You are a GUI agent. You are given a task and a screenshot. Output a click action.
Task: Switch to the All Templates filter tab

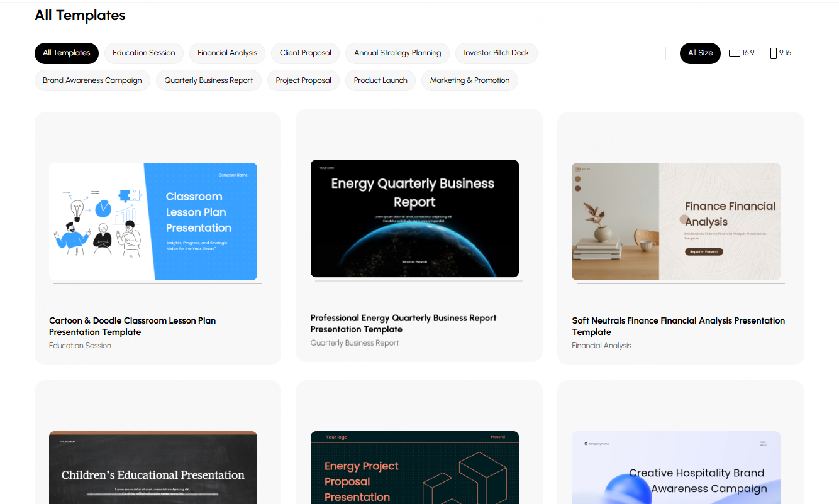click(x=67, y=53)
